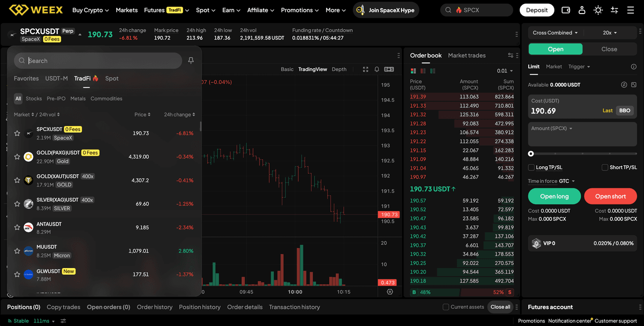Expand the Futures TradFi dropdown
This screenshot has height=326, width=644.
167,10
